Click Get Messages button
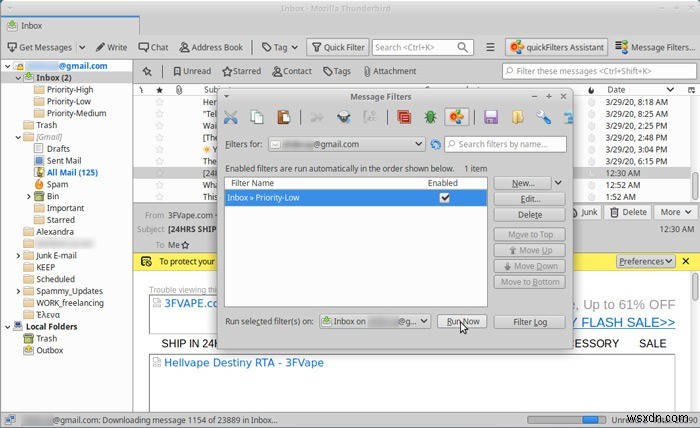The height and width of the screenshot is (428, 700). click(40, 47)
